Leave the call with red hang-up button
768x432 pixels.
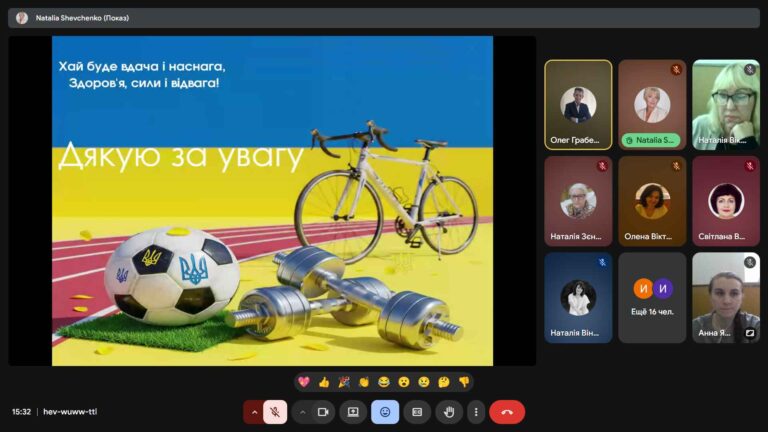[507, 412]
